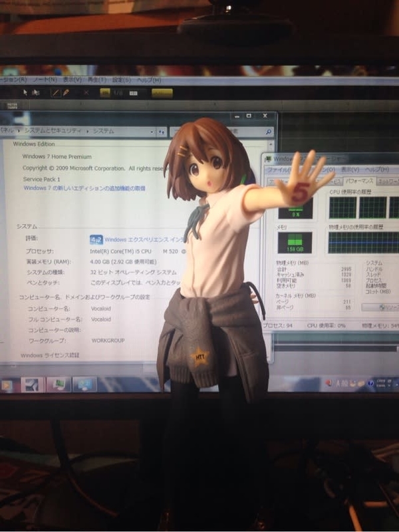Image resolution: width=399 pixels, height=532 pixels.
Task: Click the System control panel taskbar icon
Action: [x=84, y=385]
